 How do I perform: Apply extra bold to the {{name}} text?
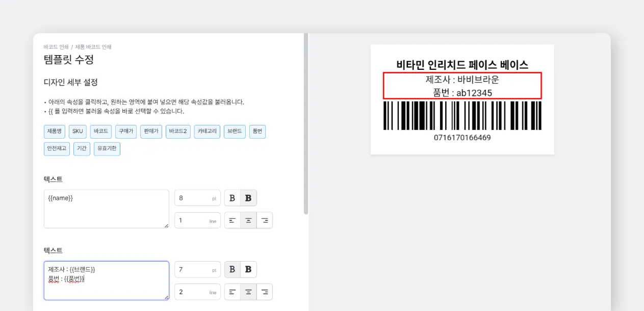pyautogui.click(x=248, y=198)
